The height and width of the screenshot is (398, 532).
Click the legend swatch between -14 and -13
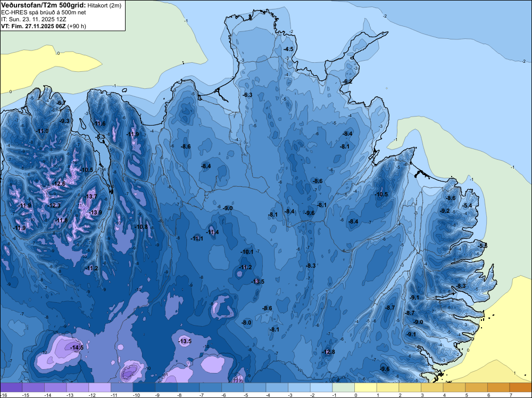click(56, 387)
